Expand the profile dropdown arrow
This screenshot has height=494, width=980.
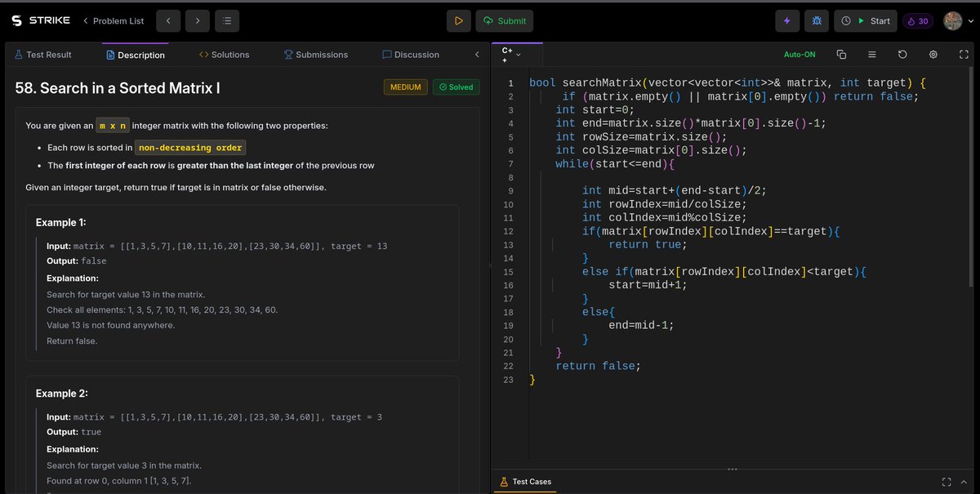click(x=969, y=22)
